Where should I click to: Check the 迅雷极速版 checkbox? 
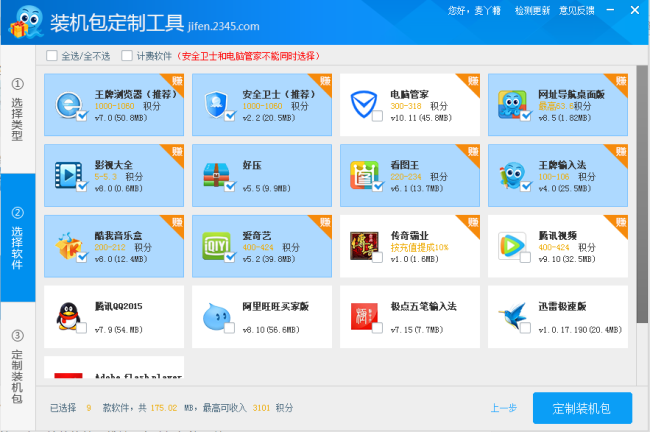(x=525, y=328)
